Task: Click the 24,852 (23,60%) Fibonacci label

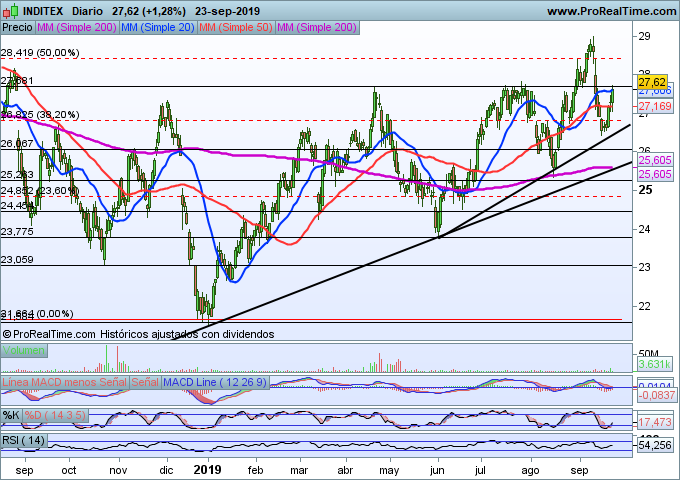Action: [40, 190]
